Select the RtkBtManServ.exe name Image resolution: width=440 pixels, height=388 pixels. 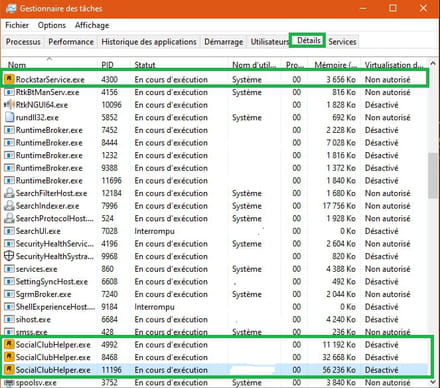click(x=47, y=92)
